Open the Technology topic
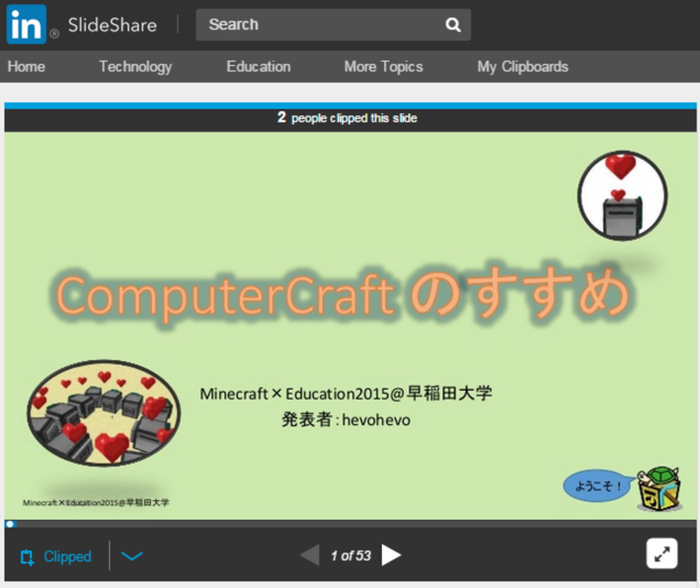Viewport: 700px width, 588px height. (135, 67)
